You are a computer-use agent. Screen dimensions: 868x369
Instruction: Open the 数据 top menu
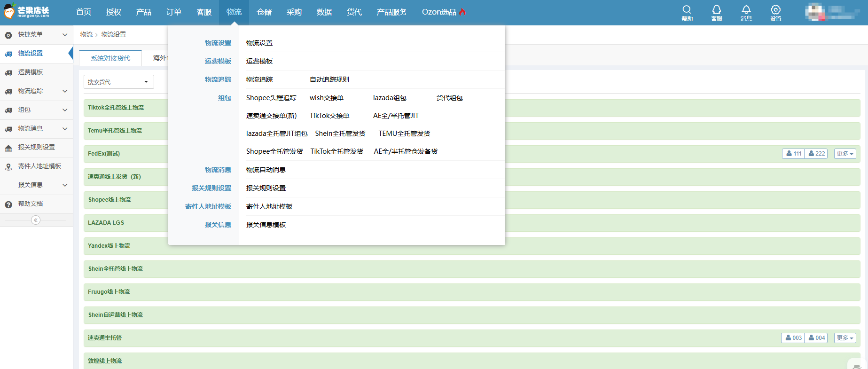click(324, 12)
